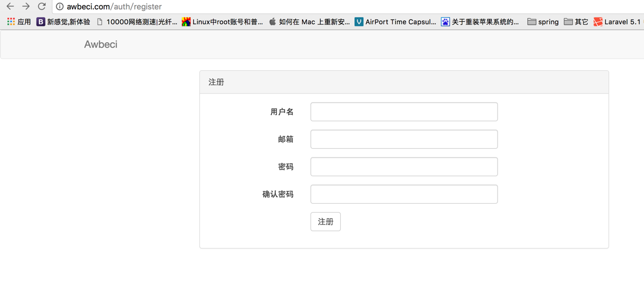Click the 邮箱 field label
Screen dimensions: 644x307
286,139
